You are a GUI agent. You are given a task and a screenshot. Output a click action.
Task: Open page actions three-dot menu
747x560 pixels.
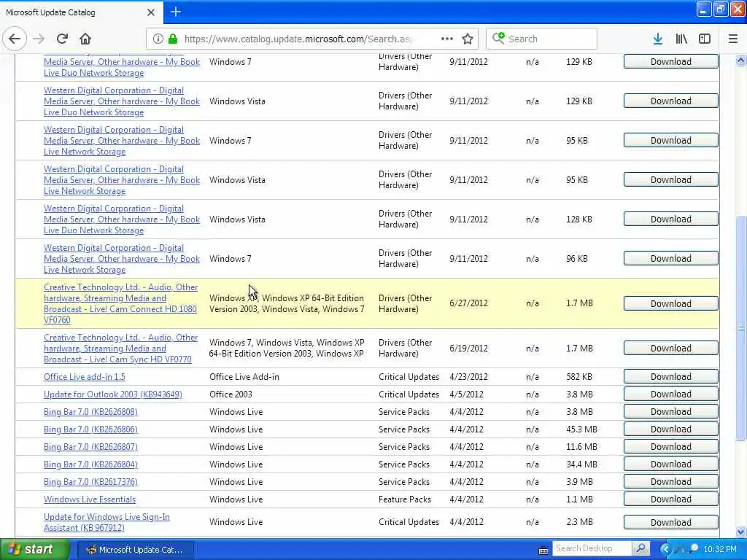tap(447, 39)
